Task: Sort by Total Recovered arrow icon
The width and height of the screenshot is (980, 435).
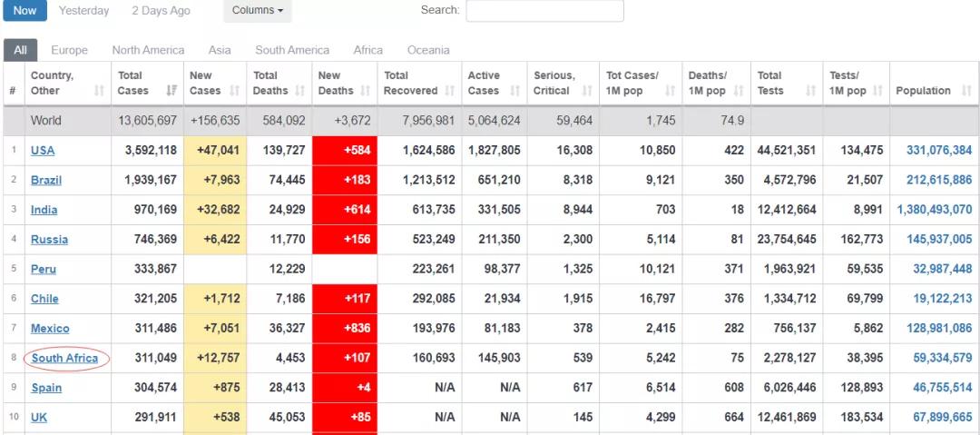Action: [x=451, y=91]
